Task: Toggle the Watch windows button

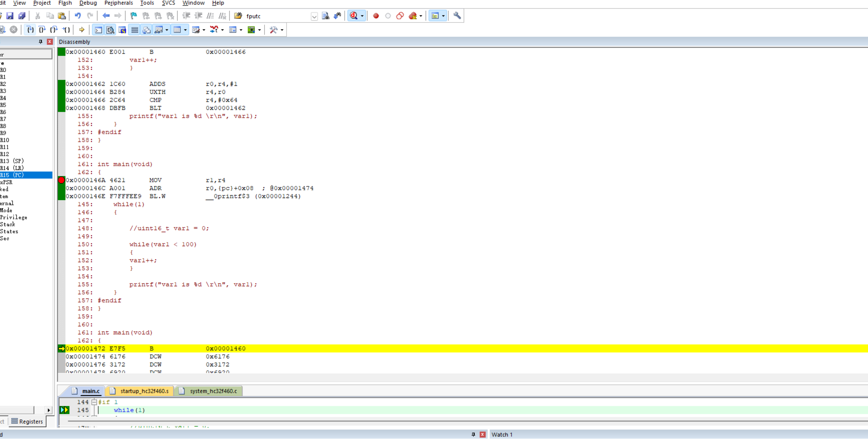Action: point(159,30)
